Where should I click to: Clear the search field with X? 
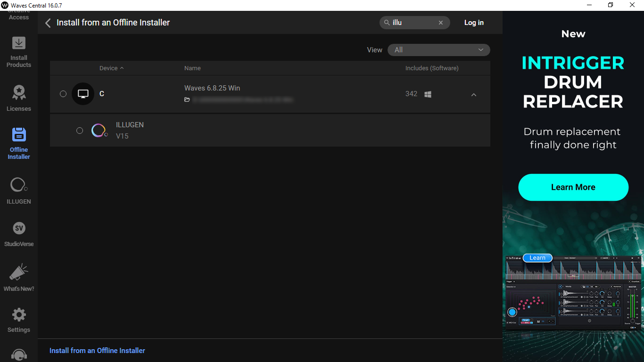(x=441, y=23)
